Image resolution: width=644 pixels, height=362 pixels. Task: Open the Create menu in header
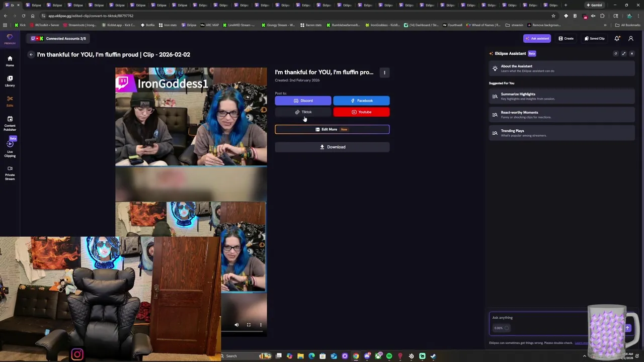(x=566, y=38)
